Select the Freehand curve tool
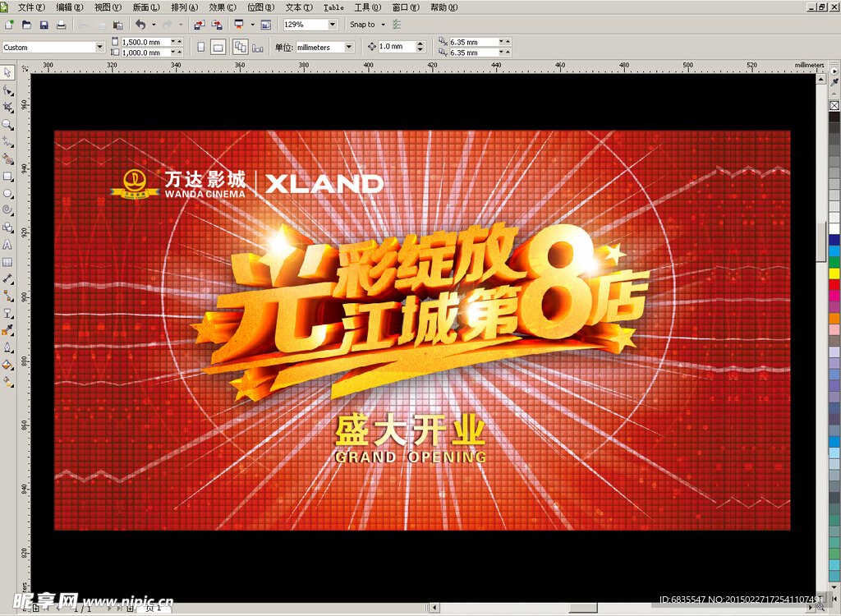Screen dimensions: 841x616 tap(7, 141)
